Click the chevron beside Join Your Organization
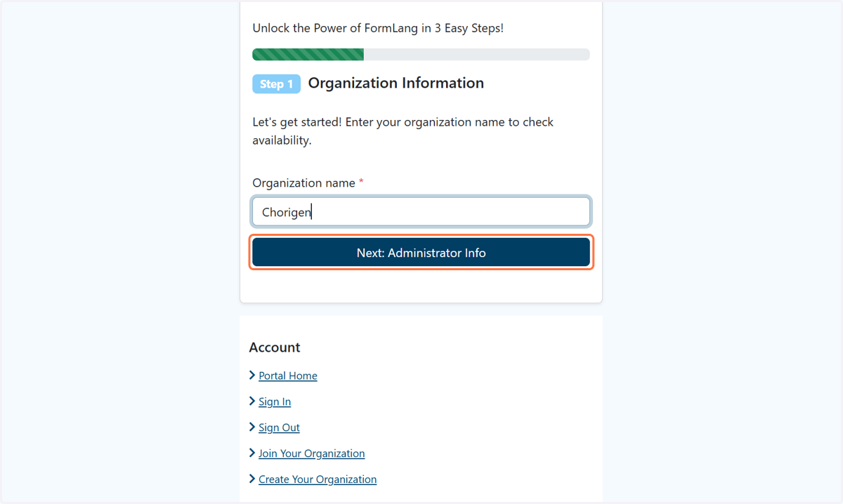Screen dimensions: 843x504 252,453
